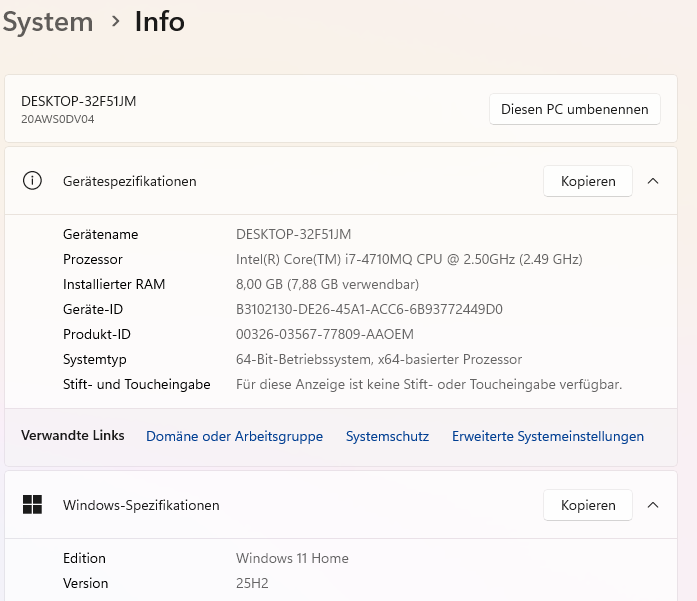Select the 25H2 version value

(x=252, y=583)
